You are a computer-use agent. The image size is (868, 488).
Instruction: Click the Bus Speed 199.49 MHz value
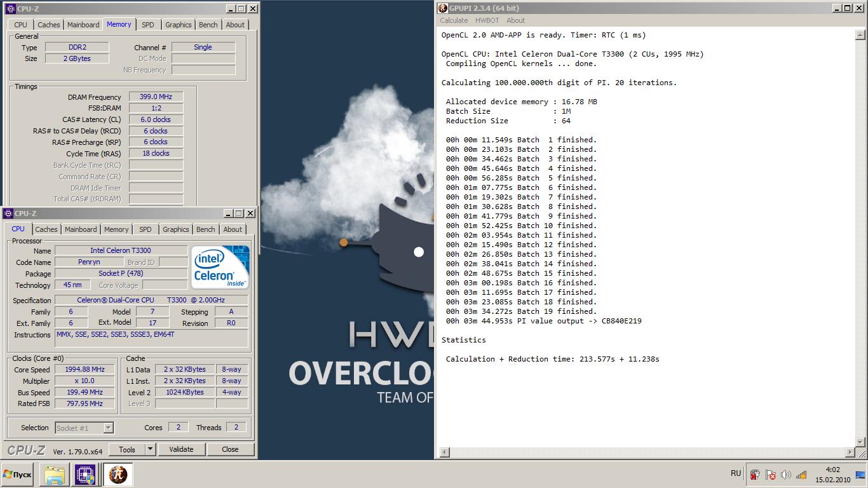[x=85, y=392]
